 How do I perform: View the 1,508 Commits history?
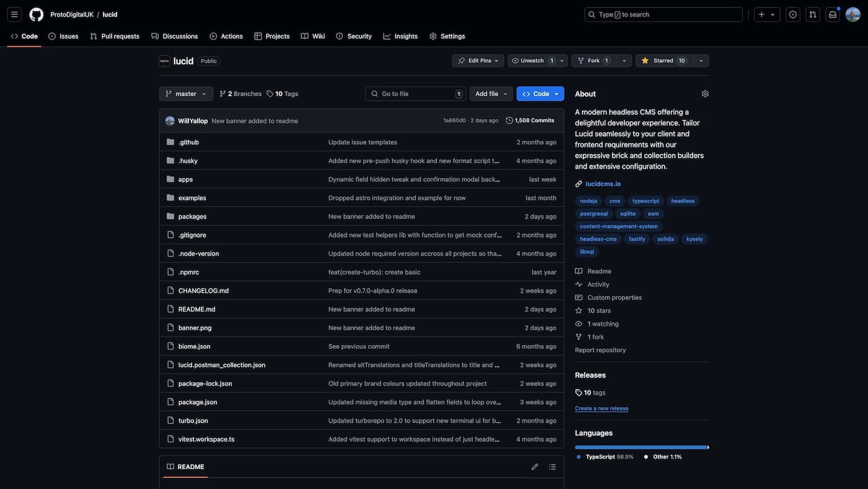530,120
